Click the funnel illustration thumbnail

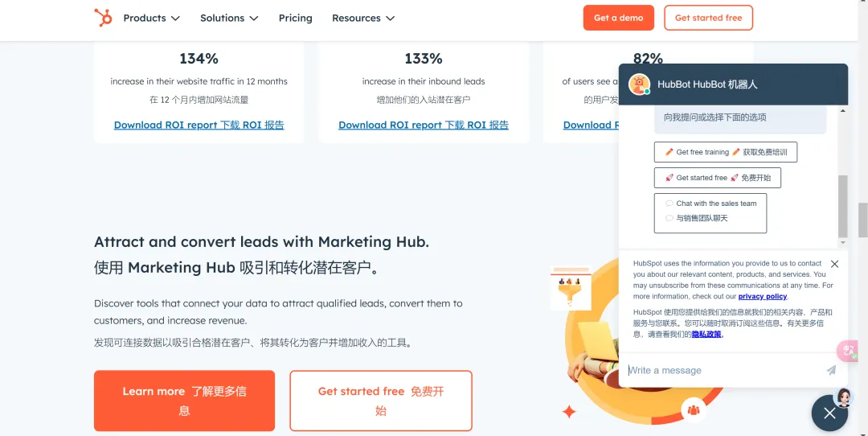(571, 288)
